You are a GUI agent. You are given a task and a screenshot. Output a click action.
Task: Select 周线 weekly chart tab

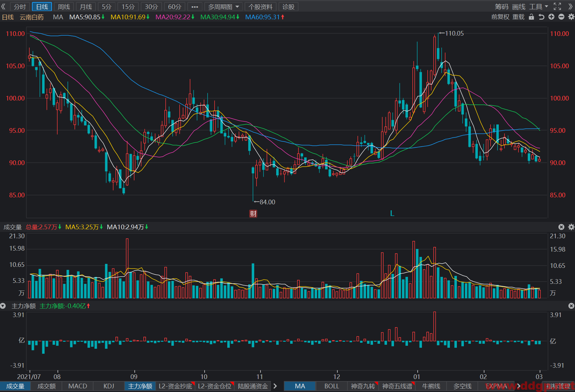pos(64,7)
